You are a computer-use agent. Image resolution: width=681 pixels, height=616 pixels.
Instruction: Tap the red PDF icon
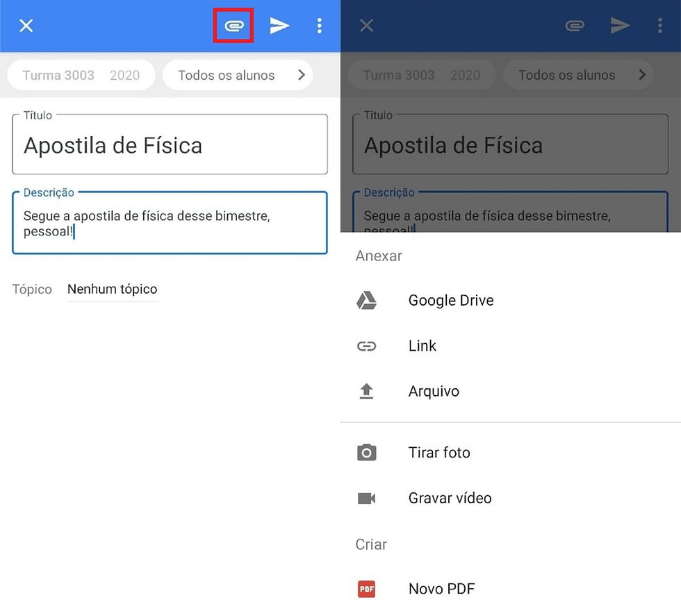[367, 589]
